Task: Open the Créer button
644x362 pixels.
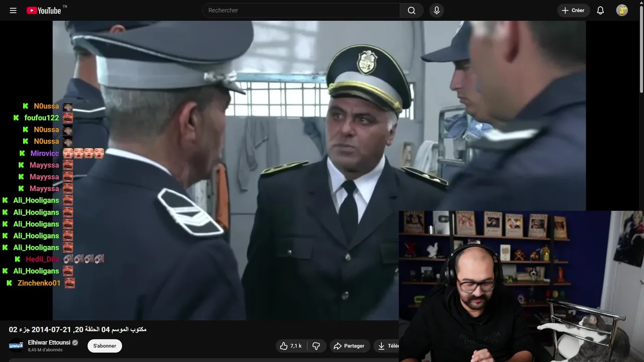Action: click(574, 11)
